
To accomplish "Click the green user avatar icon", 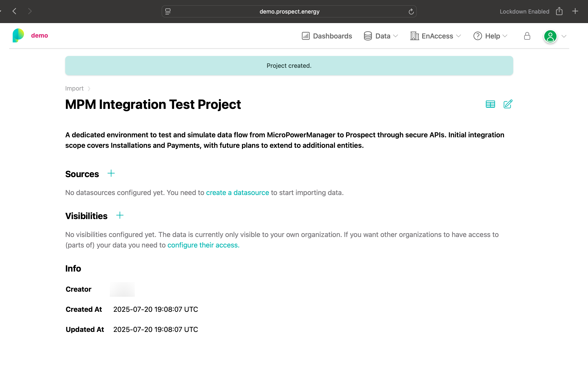I will click(x=550, y=36).
